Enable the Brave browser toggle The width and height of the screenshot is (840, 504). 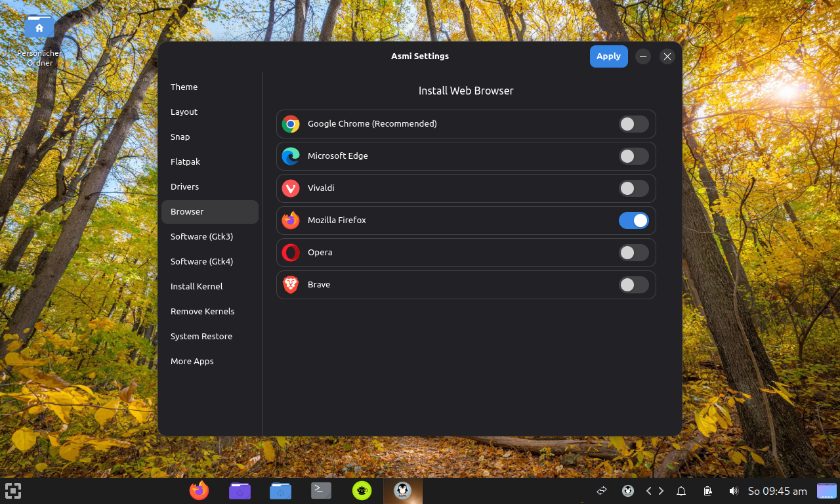[633, 285]
